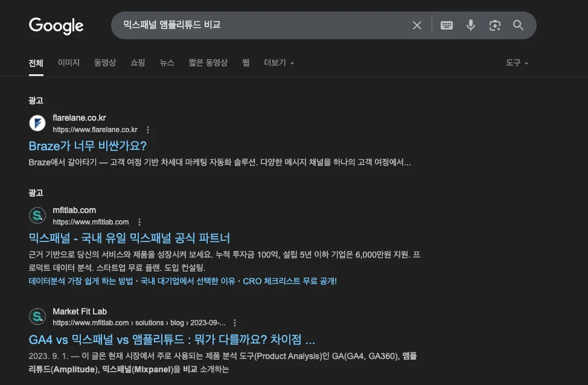Select the 뉴스 tab
This screenshot has height=385, width=588.
pyautogui.click(x=167, y=63)
